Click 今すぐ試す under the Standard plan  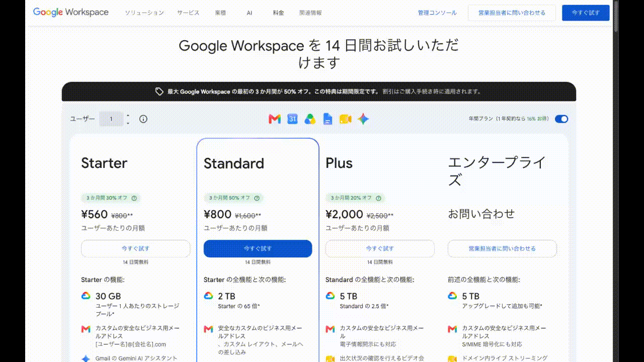pyautogui.click(x=258, y=248)
